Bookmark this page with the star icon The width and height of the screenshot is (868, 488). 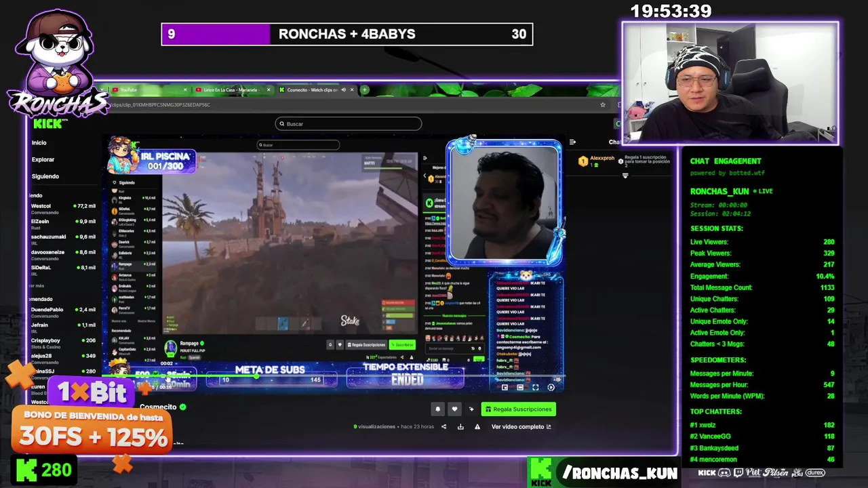[603, 104]
